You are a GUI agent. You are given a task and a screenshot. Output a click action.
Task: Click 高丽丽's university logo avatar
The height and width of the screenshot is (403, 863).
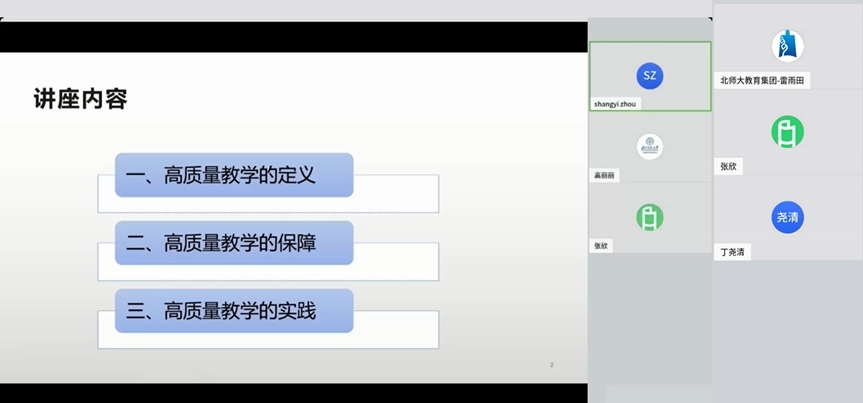649,146
